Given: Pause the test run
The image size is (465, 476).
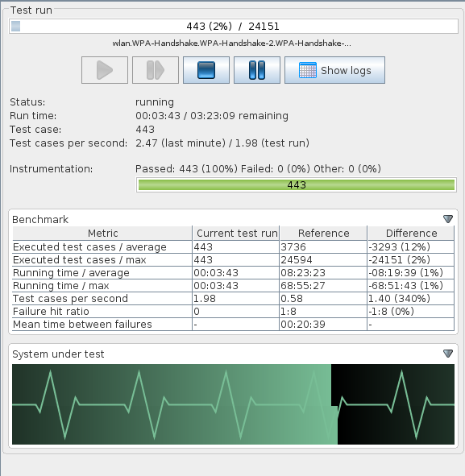Looking at the screenshot, I should [256, 70].
